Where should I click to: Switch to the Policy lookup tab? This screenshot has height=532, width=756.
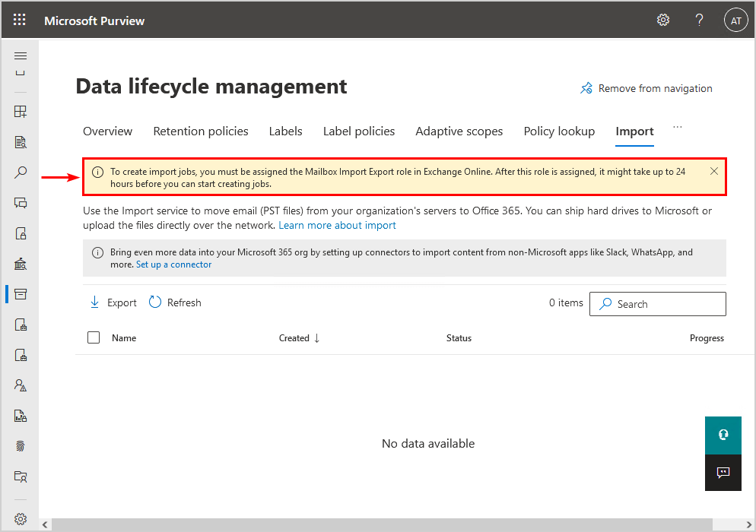click(x=559, y=131)
